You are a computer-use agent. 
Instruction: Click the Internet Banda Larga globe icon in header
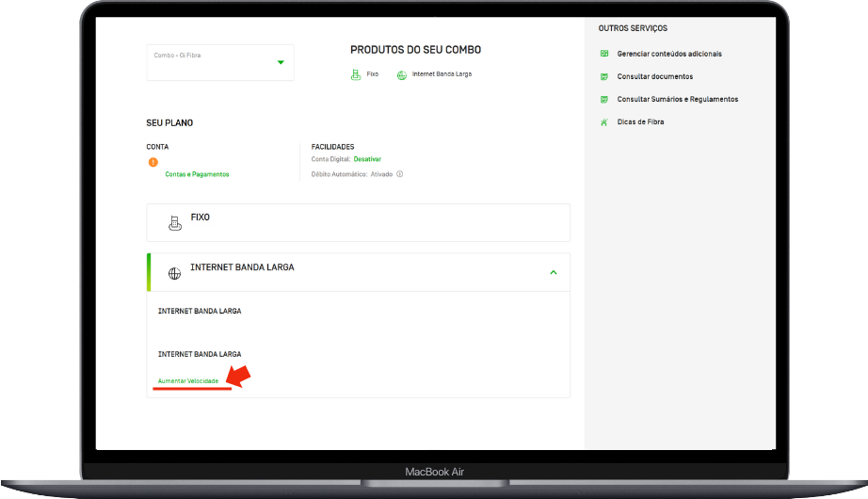[x=402, y=75]
